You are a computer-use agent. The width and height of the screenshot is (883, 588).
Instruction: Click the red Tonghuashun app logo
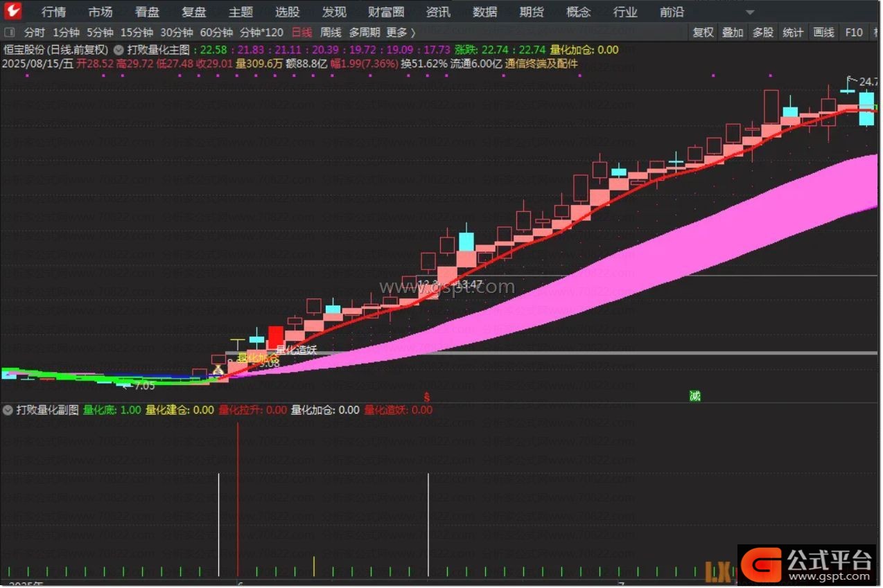(12, 11)
